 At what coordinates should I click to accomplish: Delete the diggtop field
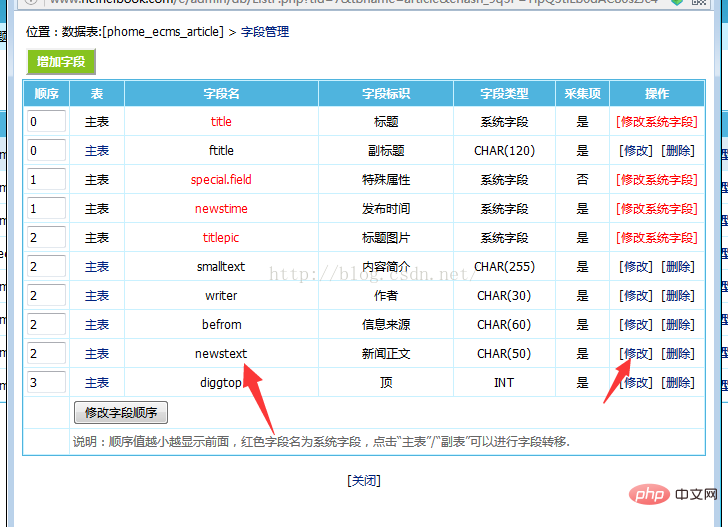point(677,383)
